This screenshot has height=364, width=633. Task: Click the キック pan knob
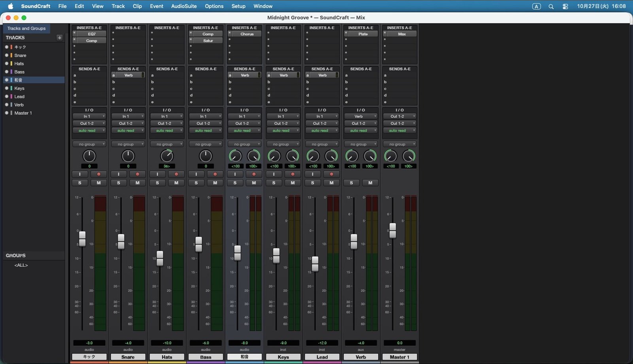(89, 156)
